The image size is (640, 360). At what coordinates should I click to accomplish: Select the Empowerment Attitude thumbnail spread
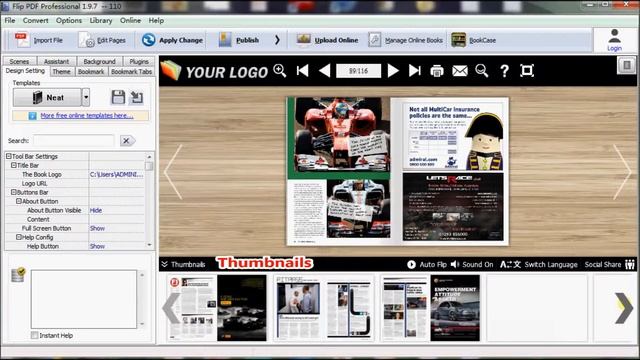431,308
